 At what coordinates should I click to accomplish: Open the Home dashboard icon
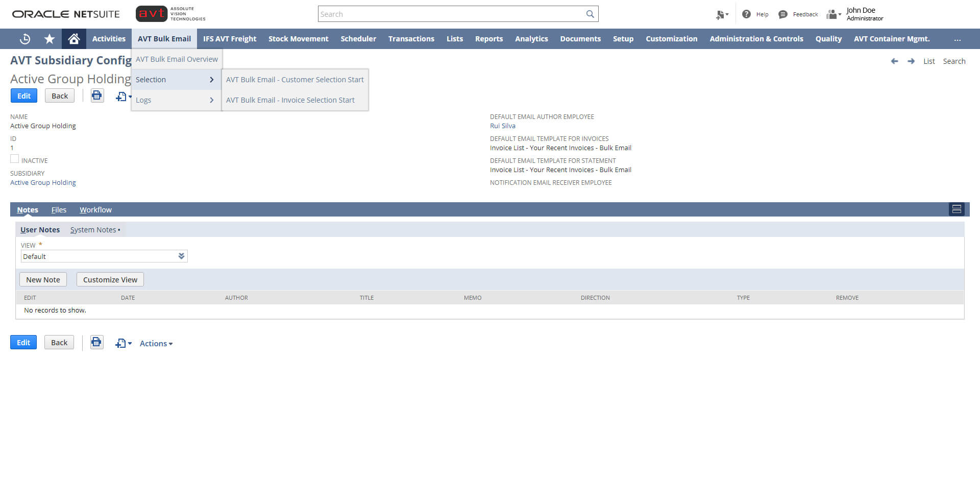tap(73, 39)
